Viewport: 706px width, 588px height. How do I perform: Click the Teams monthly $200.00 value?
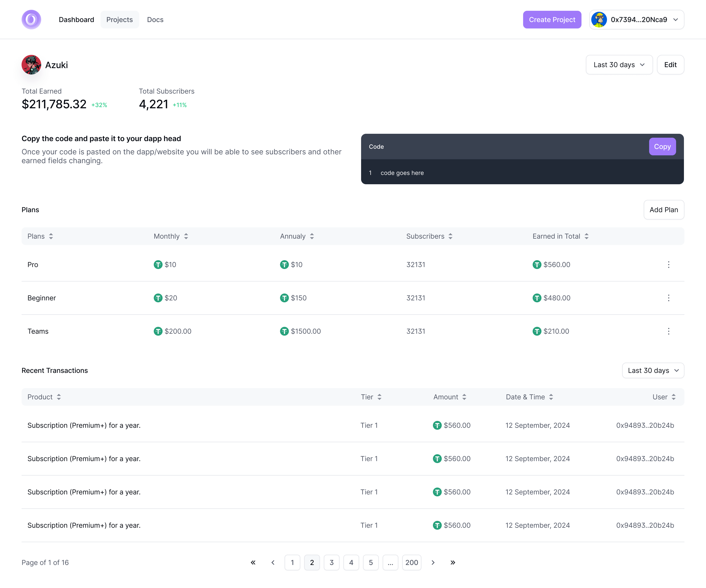point(178,331)
